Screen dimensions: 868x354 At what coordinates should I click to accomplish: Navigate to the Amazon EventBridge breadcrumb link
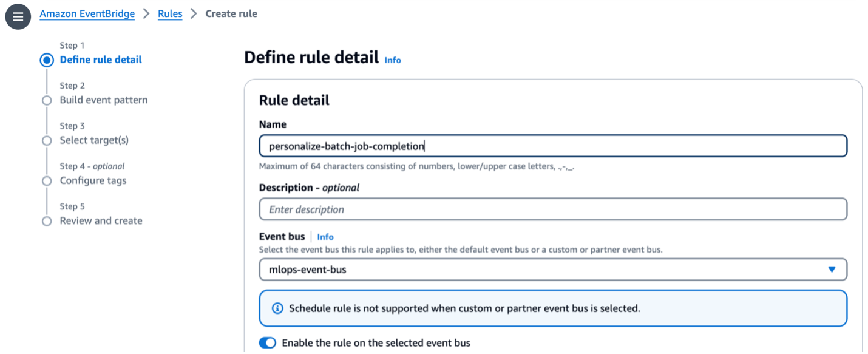(x=87, y=13)
